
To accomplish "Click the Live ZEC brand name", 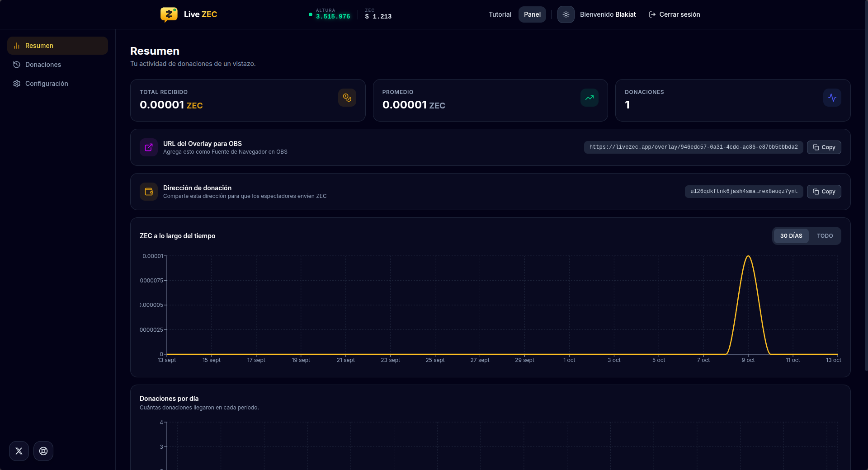I will 200,14.
